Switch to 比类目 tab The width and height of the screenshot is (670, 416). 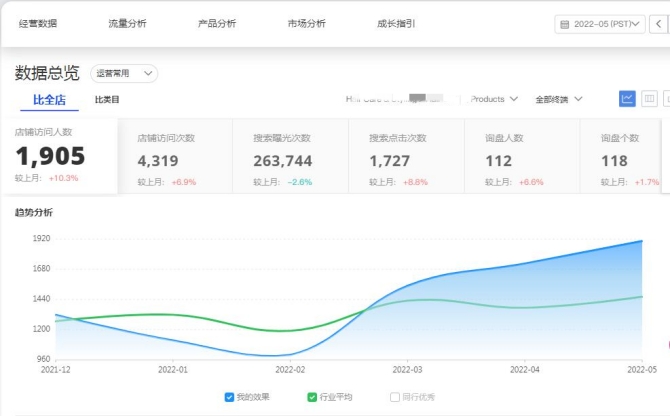[107, 99]
